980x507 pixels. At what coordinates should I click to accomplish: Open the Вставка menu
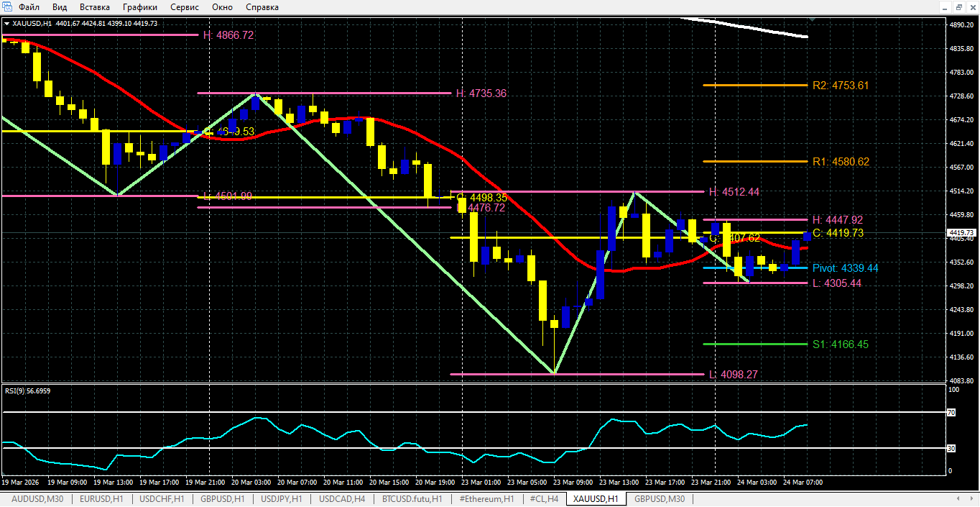(x=95, y=7)
